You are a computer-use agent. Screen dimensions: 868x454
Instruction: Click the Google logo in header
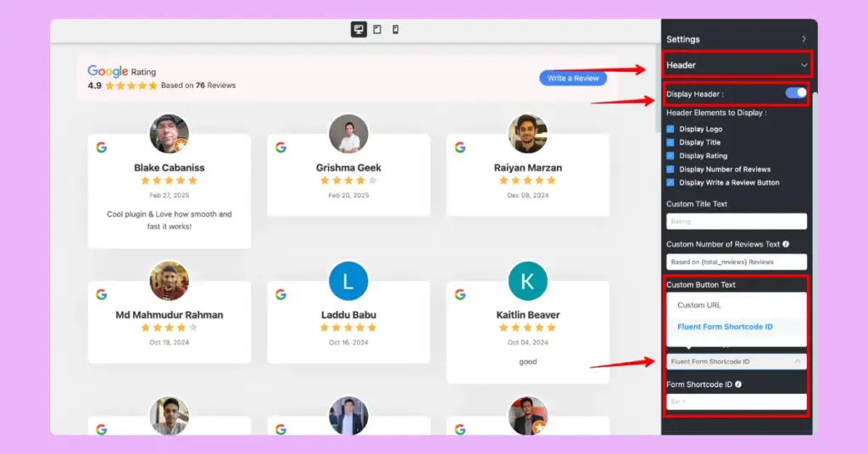(x=108, y=71)
